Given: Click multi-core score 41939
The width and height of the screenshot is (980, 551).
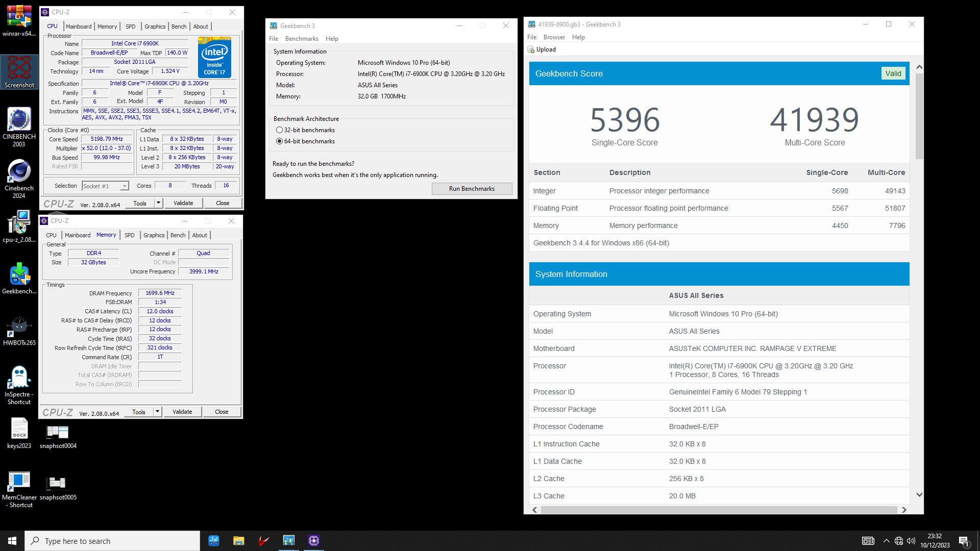Looking at the screenshot, I should 815,120.
